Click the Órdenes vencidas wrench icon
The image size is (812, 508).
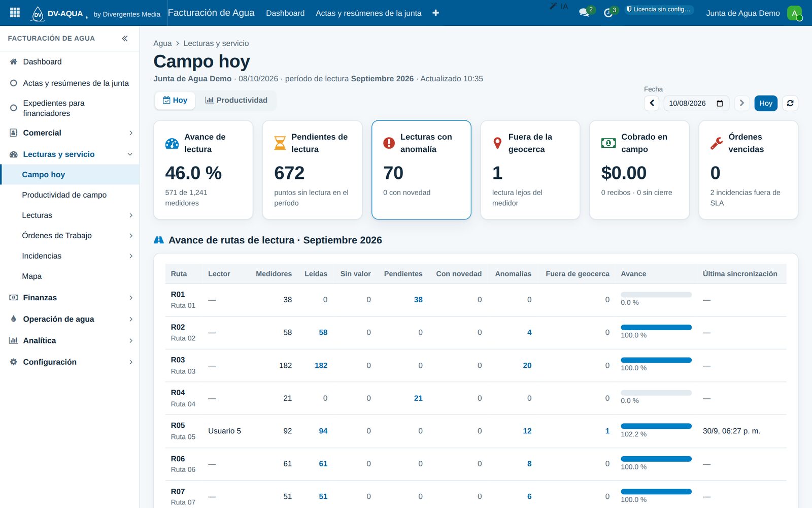point(717,143)
